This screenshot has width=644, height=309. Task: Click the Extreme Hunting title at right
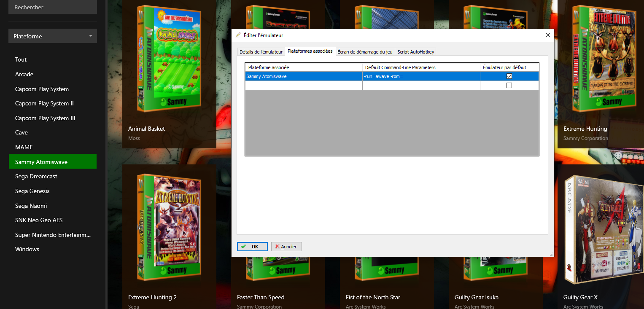(585, 129)
